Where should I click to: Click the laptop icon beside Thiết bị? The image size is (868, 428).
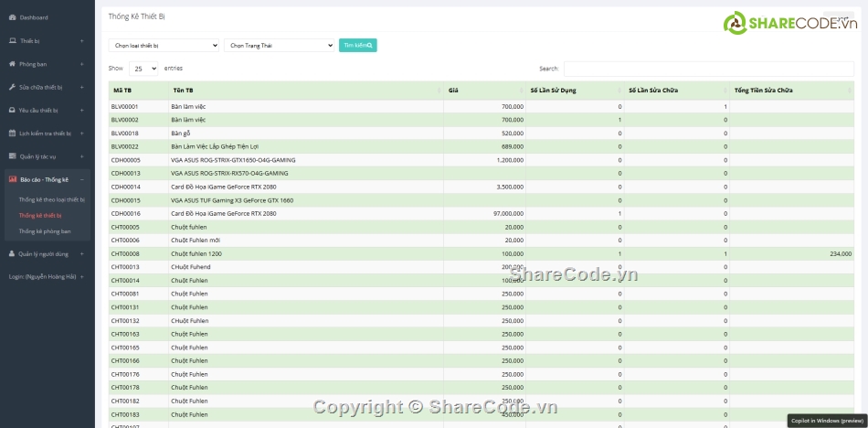click(12, 41)
